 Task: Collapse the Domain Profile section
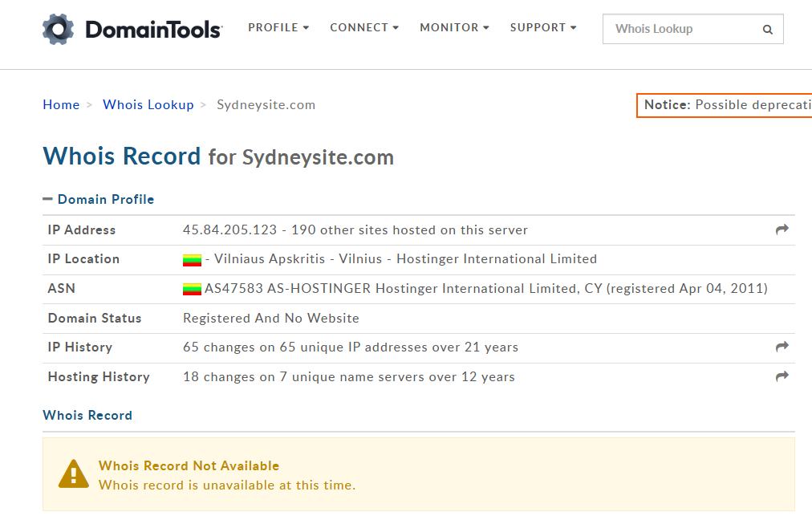tap(99, 199)
